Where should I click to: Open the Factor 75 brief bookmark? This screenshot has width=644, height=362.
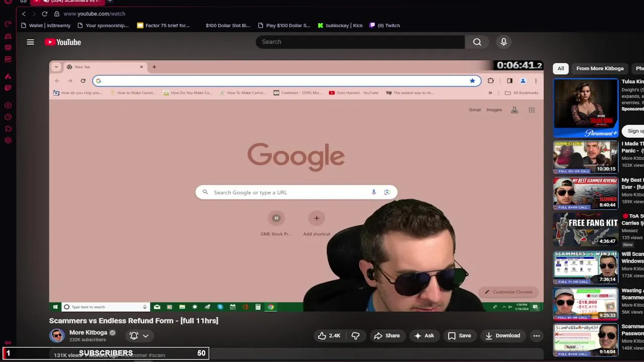coord(164,26)
